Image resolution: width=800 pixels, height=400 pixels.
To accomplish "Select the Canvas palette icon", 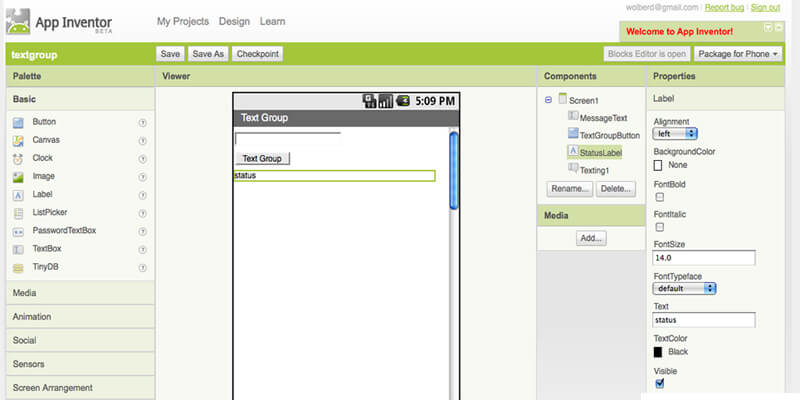I will (18, 141).
